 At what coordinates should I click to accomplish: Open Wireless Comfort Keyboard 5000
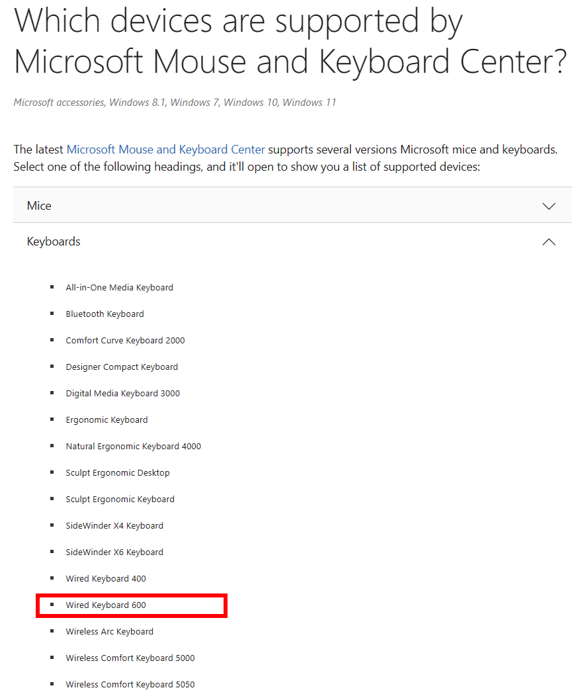point(130,658)
